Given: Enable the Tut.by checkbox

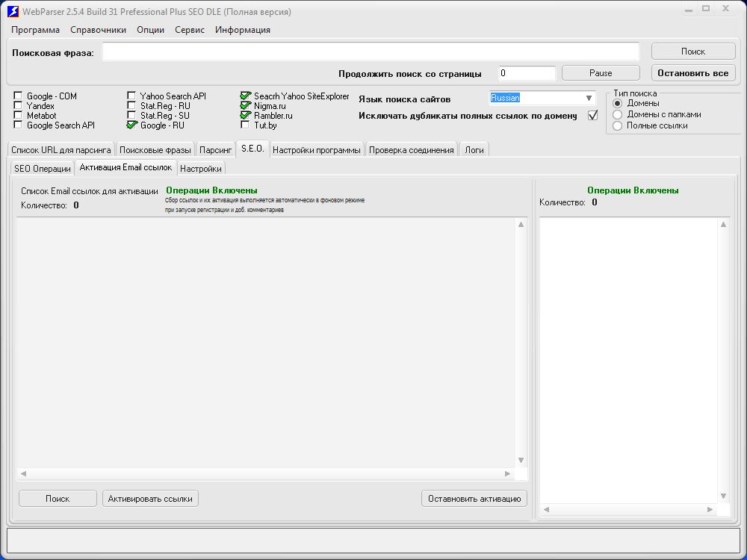Looking at the screenshot, I should [245, 125].
